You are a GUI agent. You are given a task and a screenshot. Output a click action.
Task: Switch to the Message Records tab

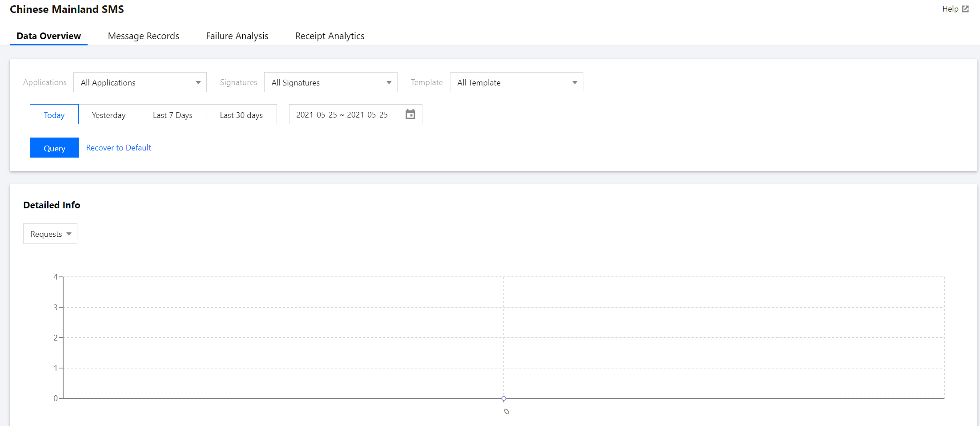[x=144, y=36]
